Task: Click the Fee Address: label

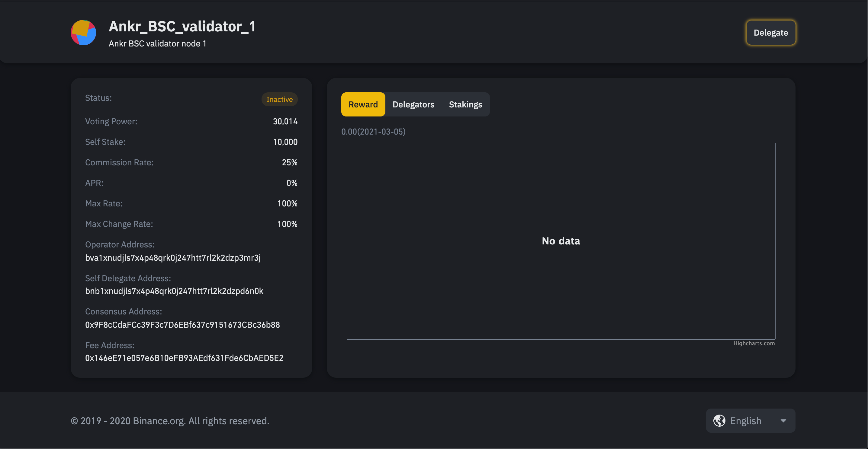Action: (x=110, y=345)
